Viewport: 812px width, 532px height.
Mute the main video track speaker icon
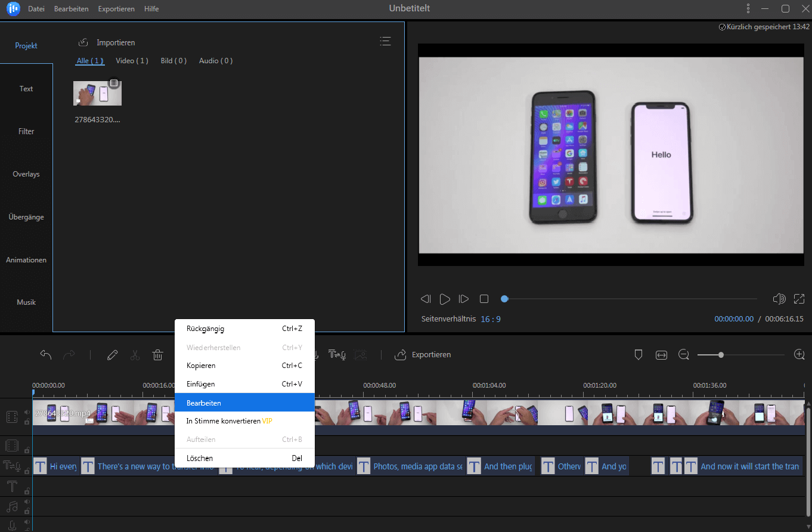pos(27,412)
